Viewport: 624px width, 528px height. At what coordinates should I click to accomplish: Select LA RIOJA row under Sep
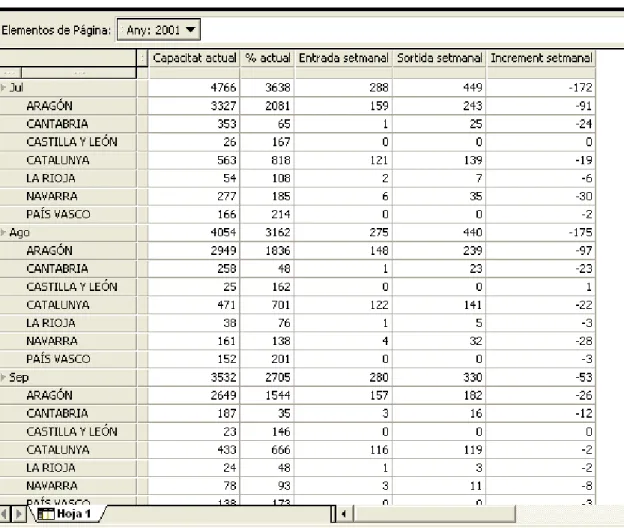pyautogui.click(x=68, y=468)
